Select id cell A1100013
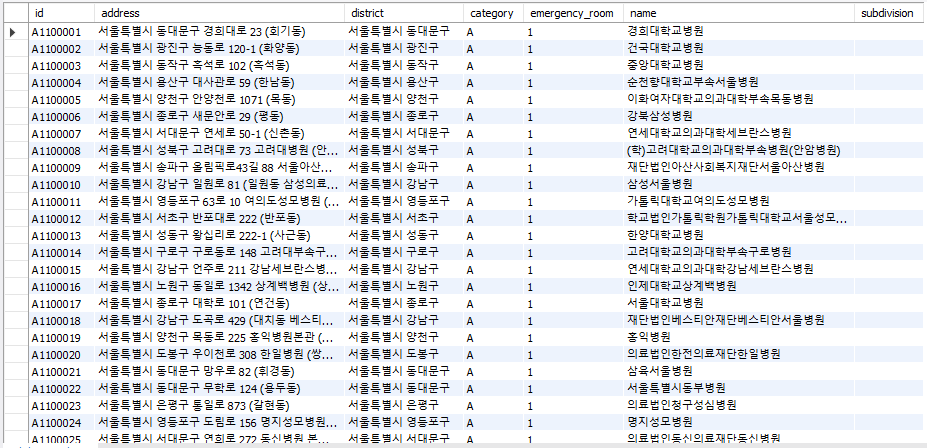 (60, 236)
